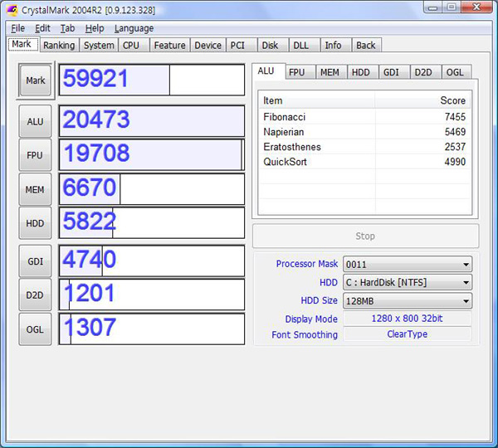This screenshot has height=448, width=498.
Task: Open the Help menu
Action: pos(95,28)
